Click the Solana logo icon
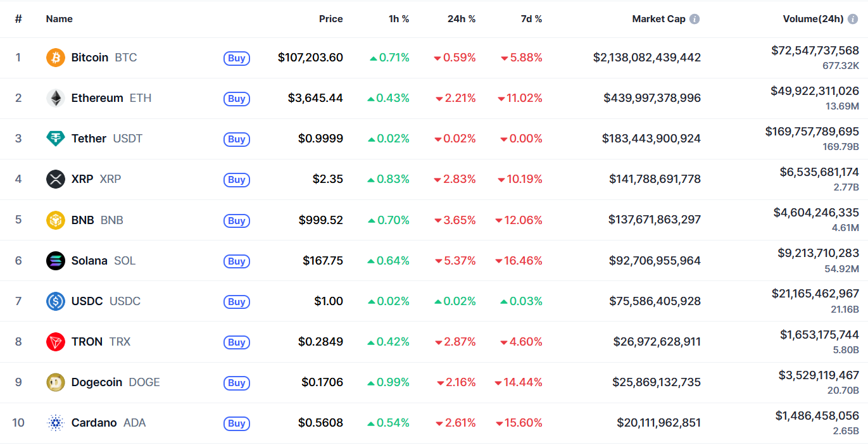The width and height of the screenshot is (868, 445). [x=56, y=261]
